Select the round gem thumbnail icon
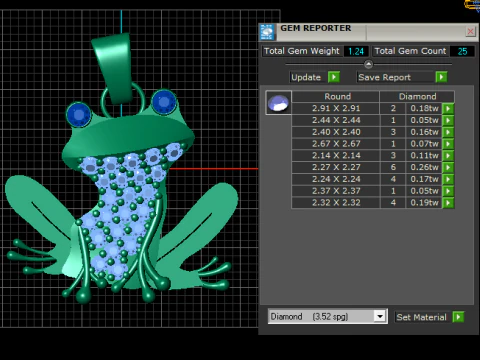 pyautogui.click(x=278, y=103)
